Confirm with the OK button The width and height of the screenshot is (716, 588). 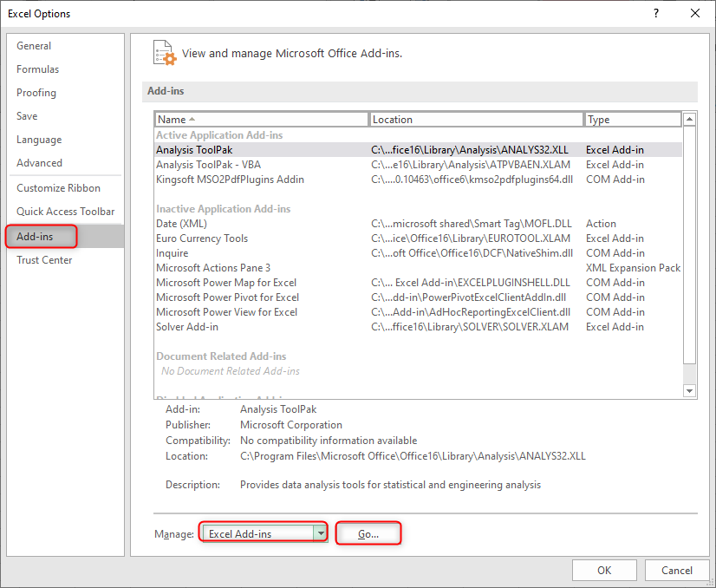point(604,570)
